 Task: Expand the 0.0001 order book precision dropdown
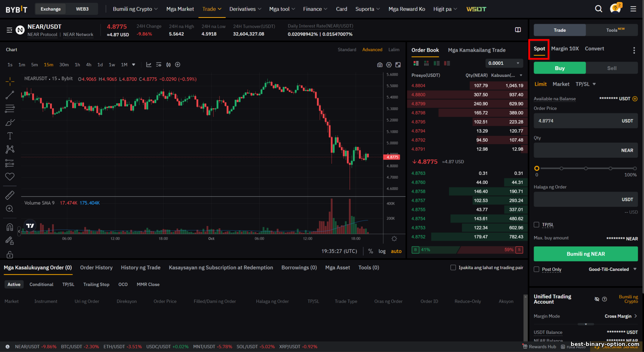(504, 63)
